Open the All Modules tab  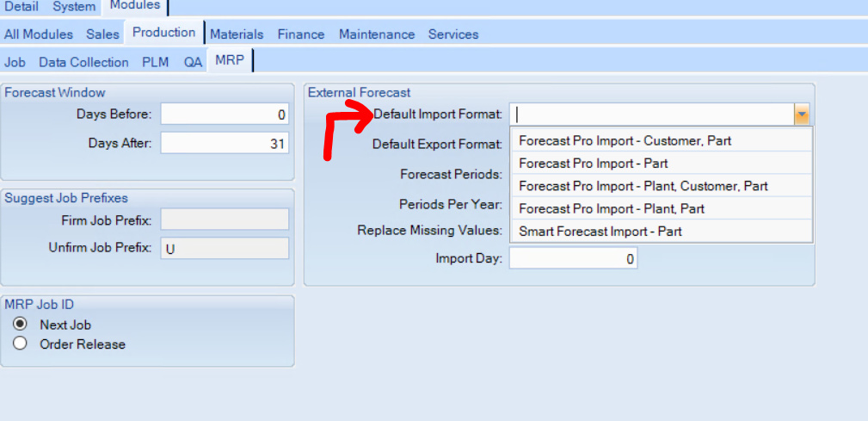[x=39, y=34]
